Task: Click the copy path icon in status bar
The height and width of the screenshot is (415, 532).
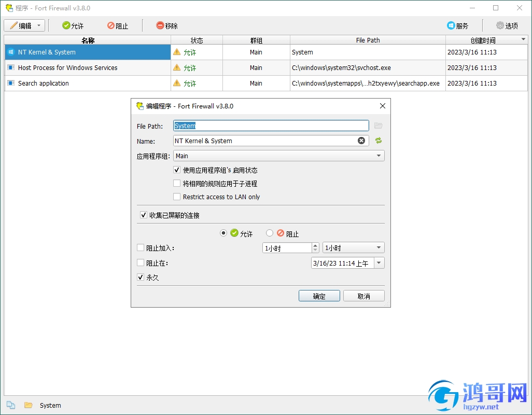Action: point(11,405)
